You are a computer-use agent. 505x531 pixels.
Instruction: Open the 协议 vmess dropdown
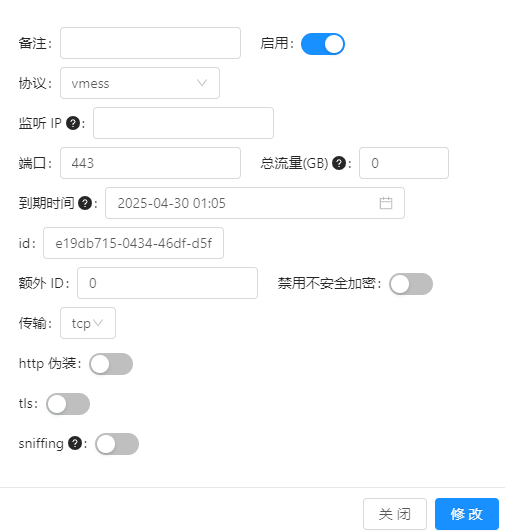[x=140, y=83]
